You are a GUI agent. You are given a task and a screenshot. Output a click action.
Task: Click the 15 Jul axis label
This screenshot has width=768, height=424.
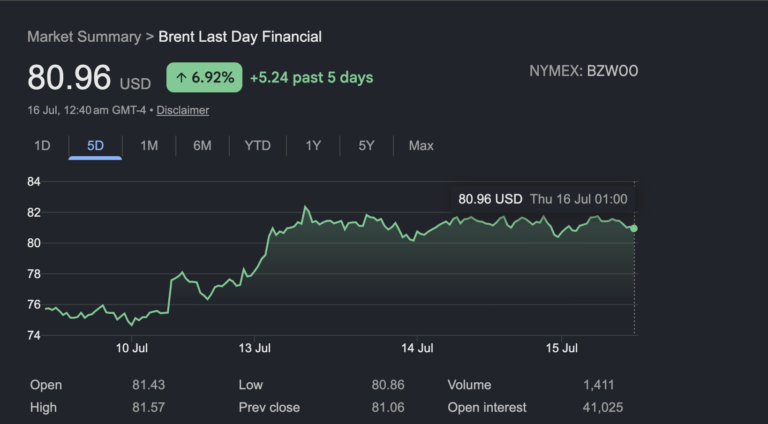(x=562, y=348)
